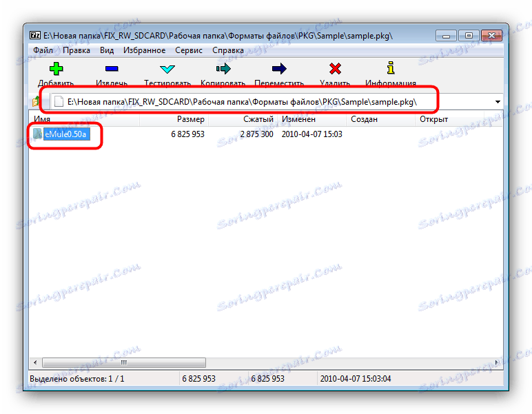Viewport: 532px width, 414px height.
Task: Click status bar timestamp 2010-04-07 15:03:04
Action: click(x=355, y=378)
